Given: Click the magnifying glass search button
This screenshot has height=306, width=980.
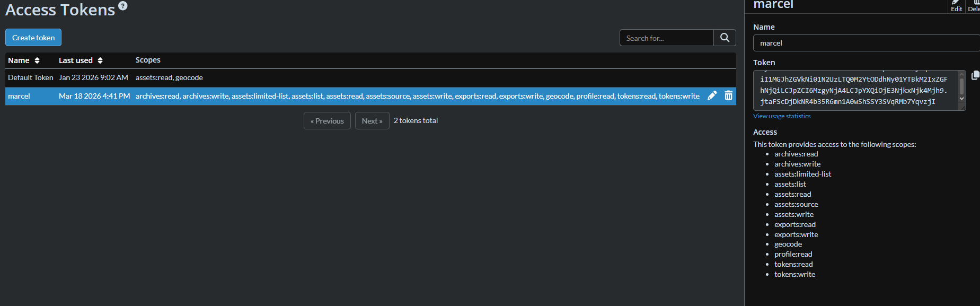Looking at the screenshot, I should 725,38.
